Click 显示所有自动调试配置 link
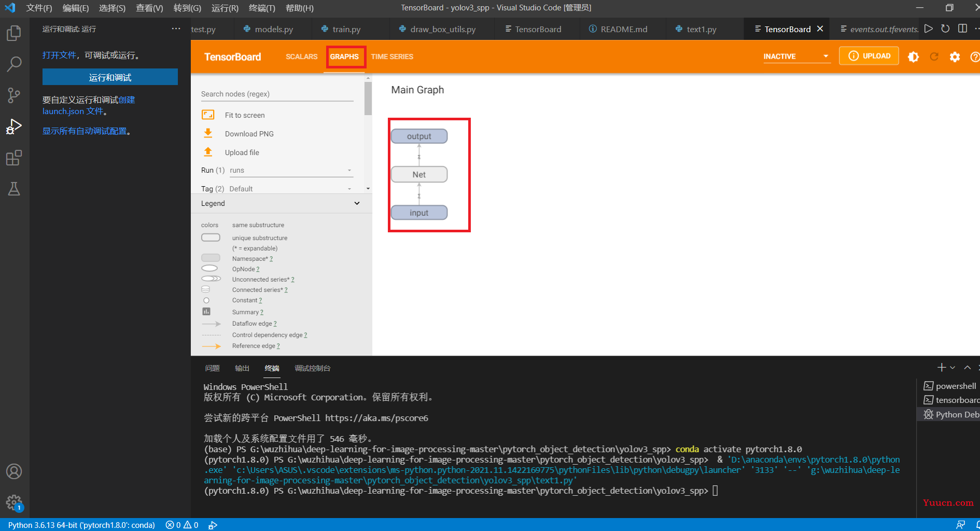The height and width of the screenshot is (531, 980). 85,131
